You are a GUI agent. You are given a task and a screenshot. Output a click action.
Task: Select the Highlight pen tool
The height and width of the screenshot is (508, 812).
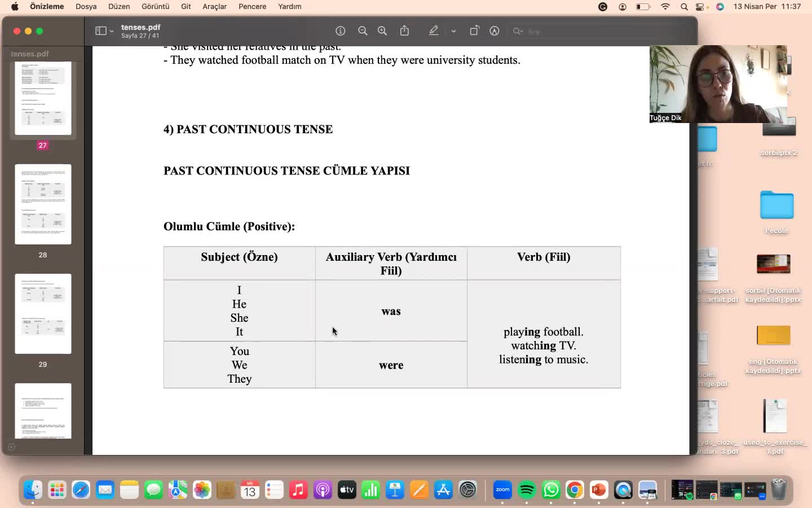click(434, 31)
